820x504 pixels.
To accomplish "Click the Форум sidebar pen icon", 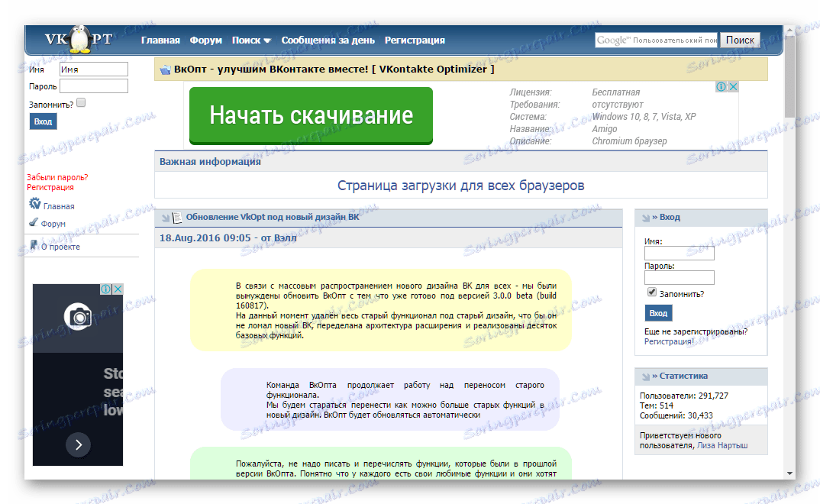I will 34,222.
